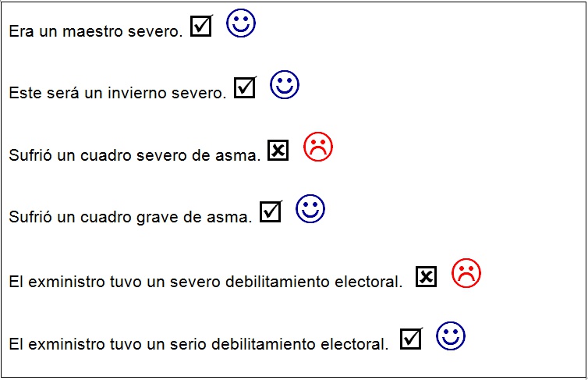Screen dimensions: 588x380
Task: Click the red sad face beside "cuadro severo de asma"
Action: point(318,147)
